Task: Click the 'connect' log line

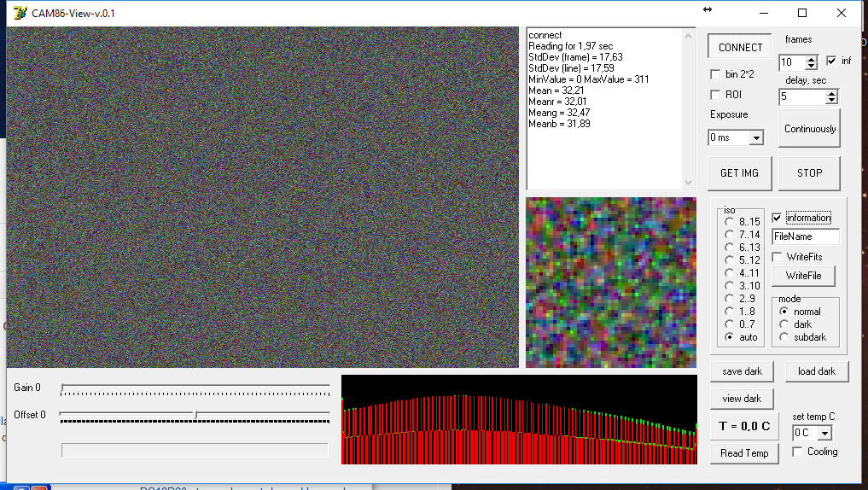Action: (545, 35)
